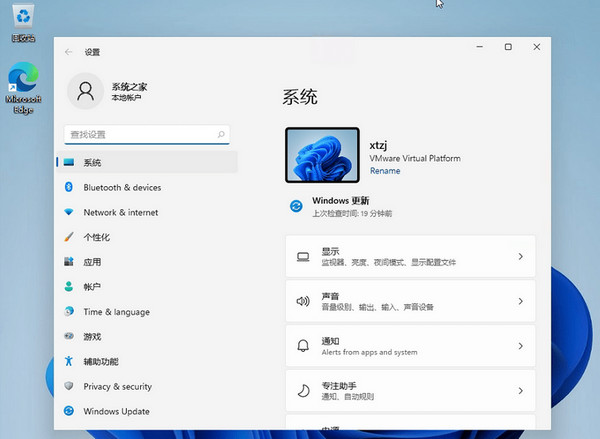This screenshot has height=439, width=600.
Task: Open Windows 更新 status link
Action: pyautogui.click(x=341, y=206)
